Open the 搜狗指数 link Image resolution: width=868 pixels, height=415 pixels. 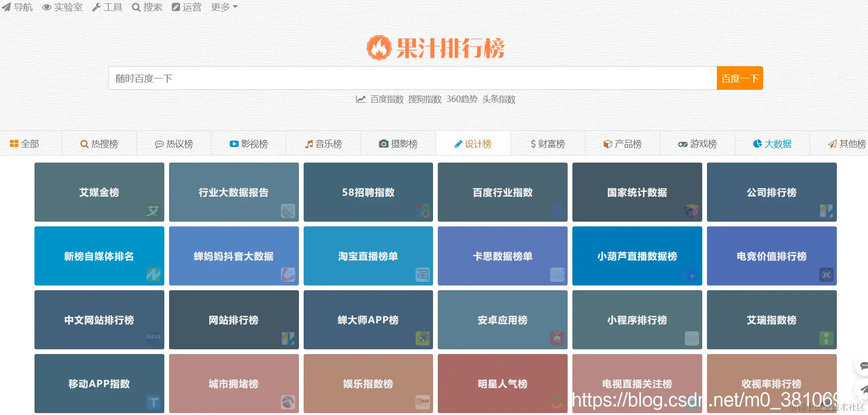pos(425,99)
